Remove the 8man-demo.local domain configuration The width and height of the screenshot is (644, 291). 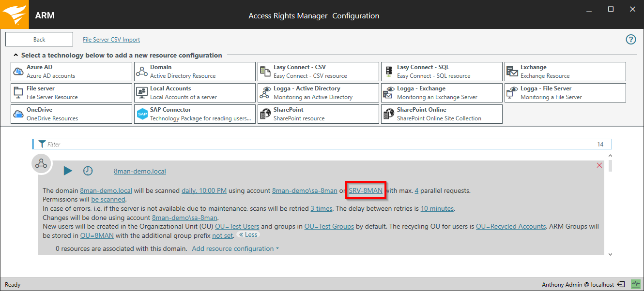click(x=599, y=165)
